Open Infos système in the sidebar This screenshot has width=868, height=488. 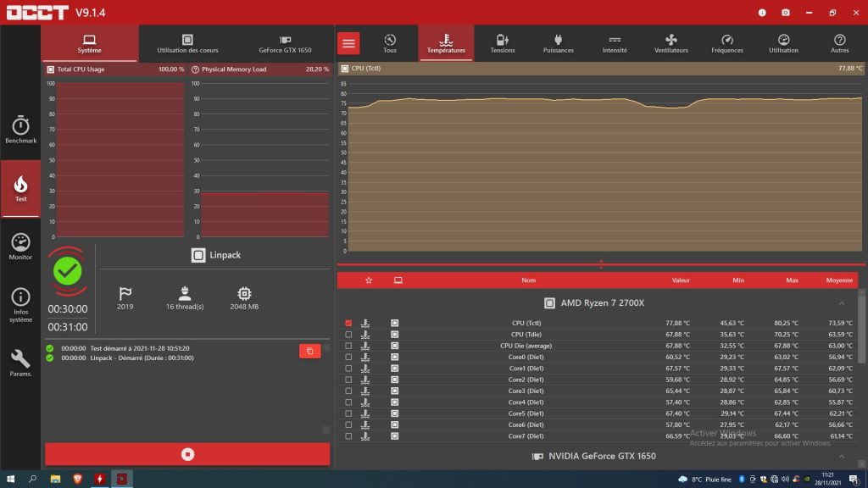point(20,304)
